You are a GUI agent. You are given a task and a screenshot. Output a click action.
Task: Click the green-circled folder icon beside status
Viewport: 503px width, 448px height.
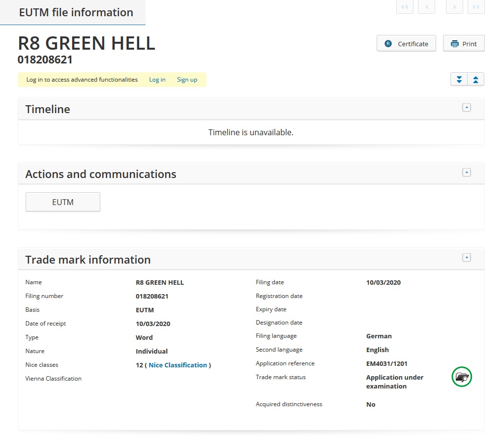[462, 377]
